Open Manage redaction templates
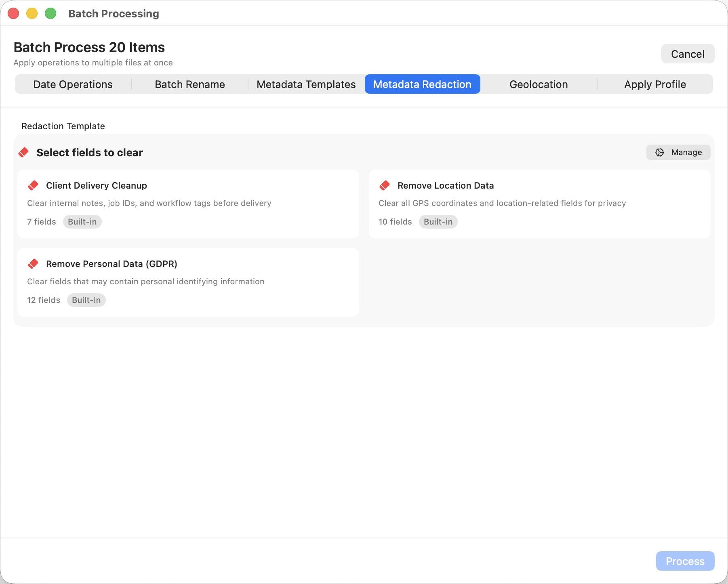Image resolution: width=728 pixels, height=584 pixels. 678,152
